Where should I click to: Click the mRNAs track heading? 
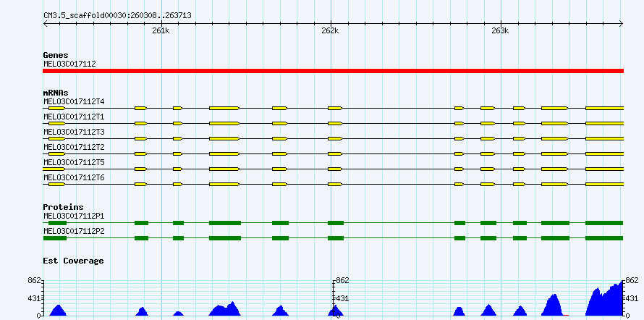pos(56,93)
